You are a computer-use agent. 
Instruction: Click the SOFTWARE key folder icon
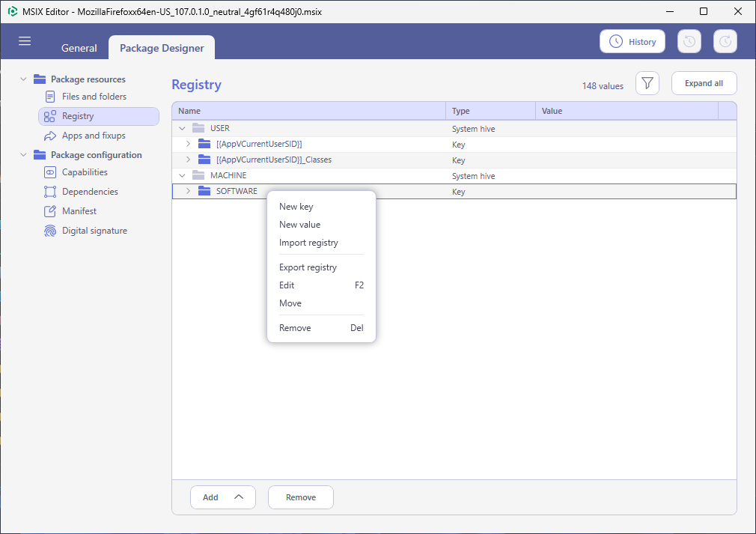(204, 191)
